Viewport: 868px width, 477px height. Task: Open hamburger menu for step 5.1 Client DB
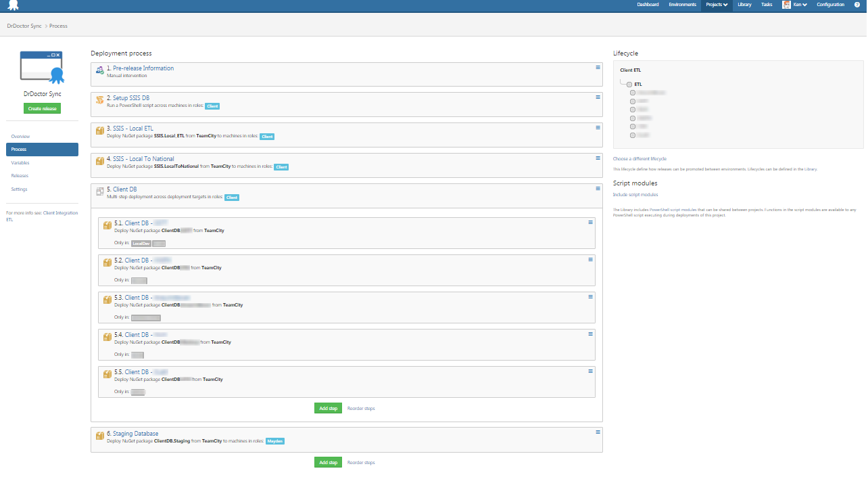pos(590,222)
